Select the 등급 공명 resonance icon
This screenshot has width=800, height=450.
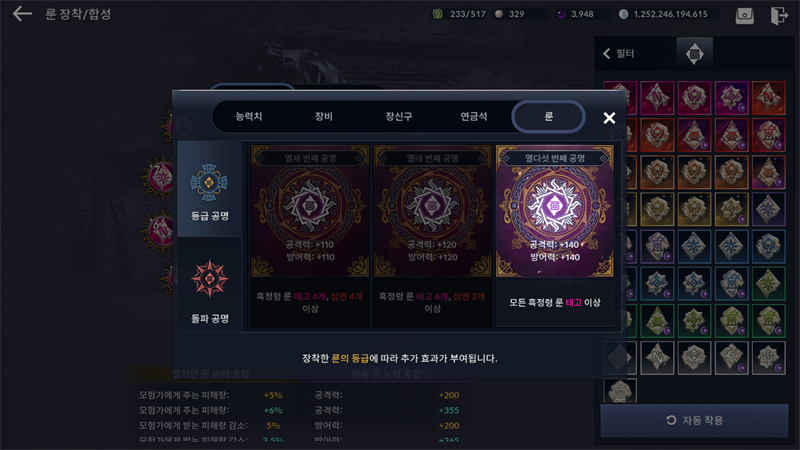coord(209,182)
